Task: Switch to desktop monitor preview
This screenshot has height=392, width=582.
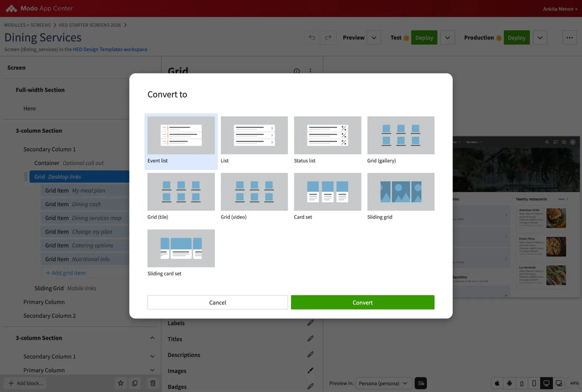Action: (546, 383)
